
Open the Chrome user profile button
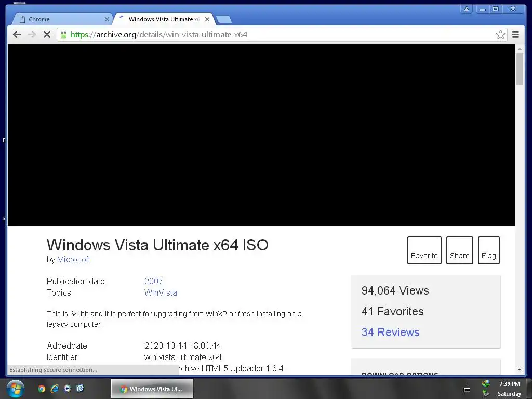coord(467,9)
